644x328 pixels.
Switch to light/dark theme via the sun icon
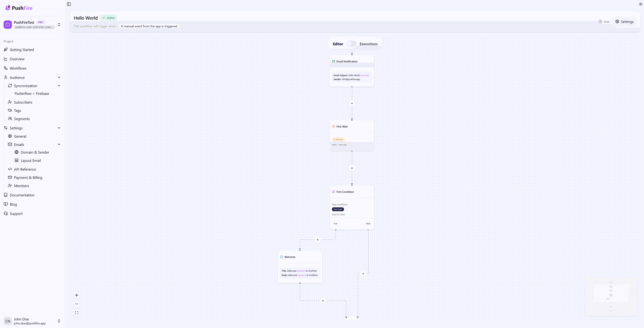coord(640,4)
